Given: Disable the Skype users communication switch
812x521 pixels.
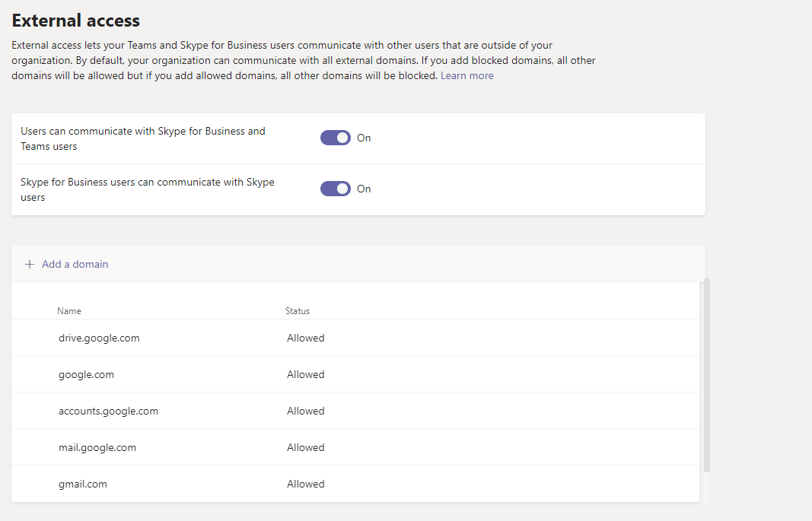Looking at the screenshot, I should (x=335, y=189).
